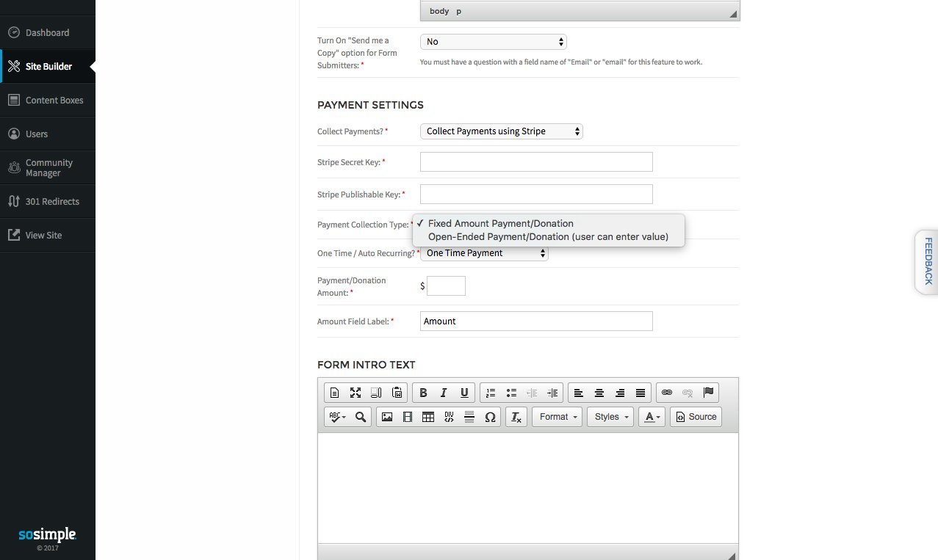This screenshot has width=938, height=560.
Task: Click the body element path tag
Action: [439, 12]
